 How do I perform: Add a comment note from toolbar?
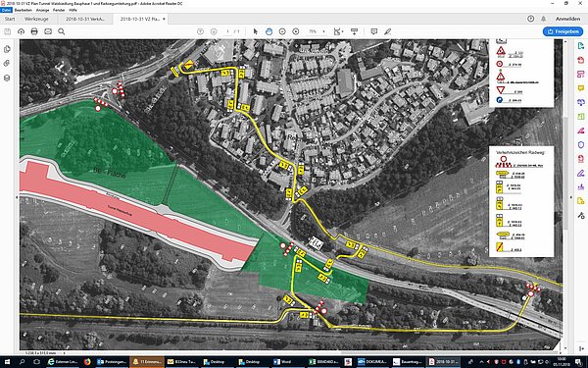tap(374, 31)
